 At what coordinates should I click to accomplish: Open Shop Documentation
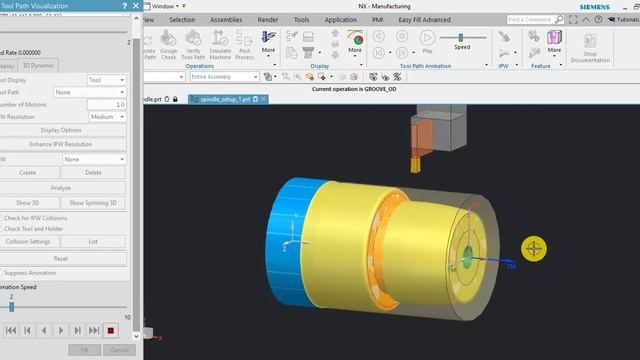click(x=590, y=48)
